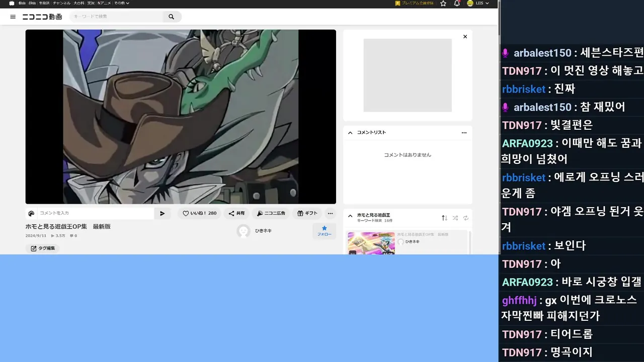Click the LIIS user avatar
This screenshot has width=644, height=362.
click(x=470, y=3)
